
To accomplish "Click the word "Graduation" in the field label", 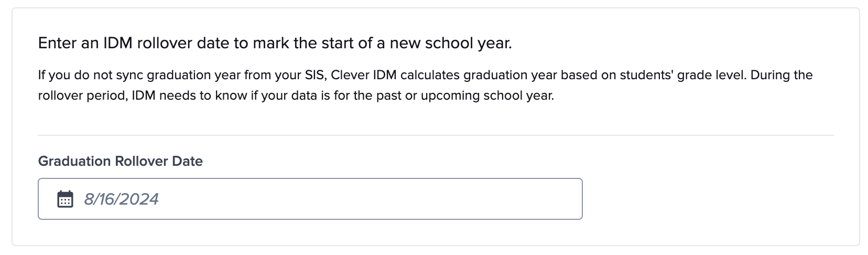I will click(74, 161).
